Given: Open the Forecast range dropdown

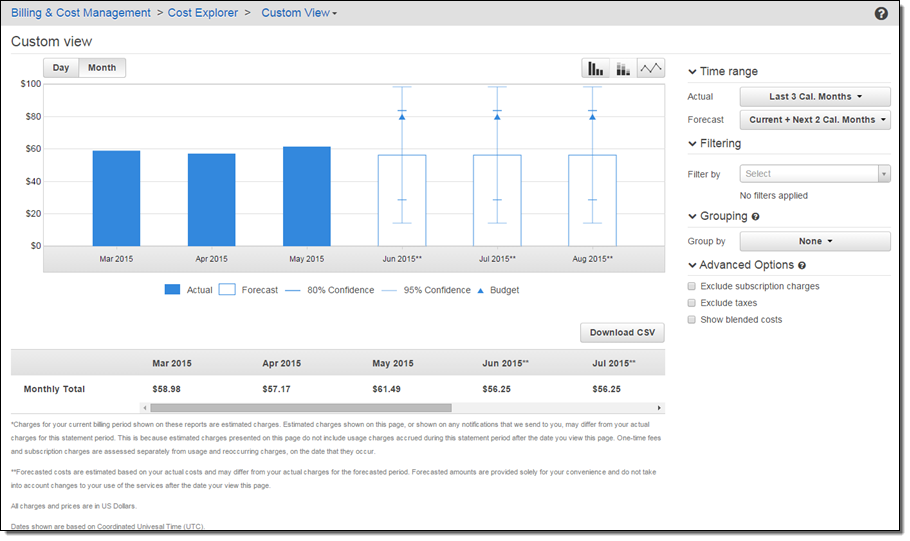Looking at the screenshot, I should (814, 120).
